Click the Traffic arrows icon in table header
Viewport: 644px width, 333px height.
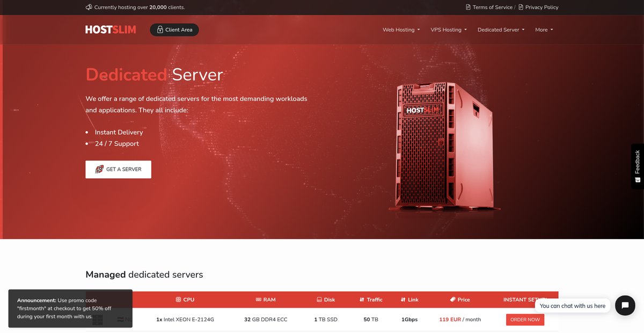coord(362,300)
